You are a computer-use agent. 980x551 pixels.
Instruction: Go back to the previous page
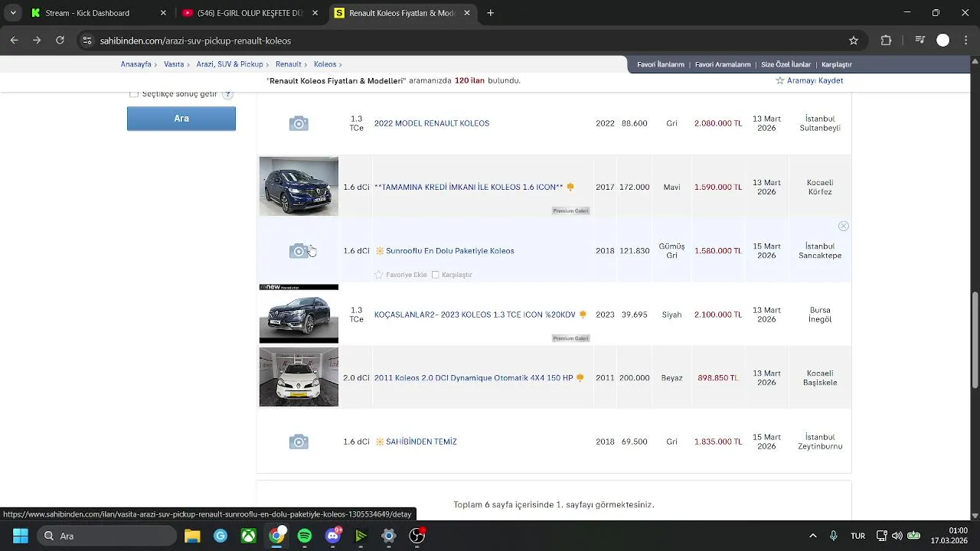14,41
